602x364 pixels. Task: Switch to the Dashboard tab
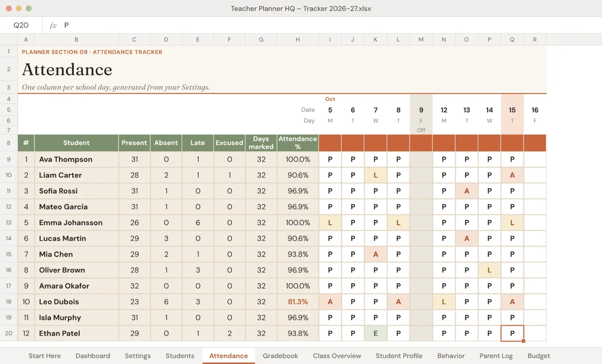click(x=93, y=355)
